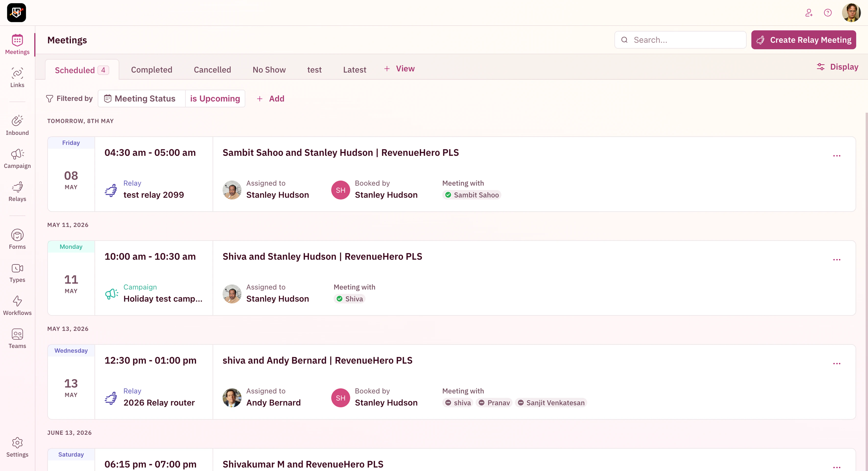Focus the Search input field

680,40
